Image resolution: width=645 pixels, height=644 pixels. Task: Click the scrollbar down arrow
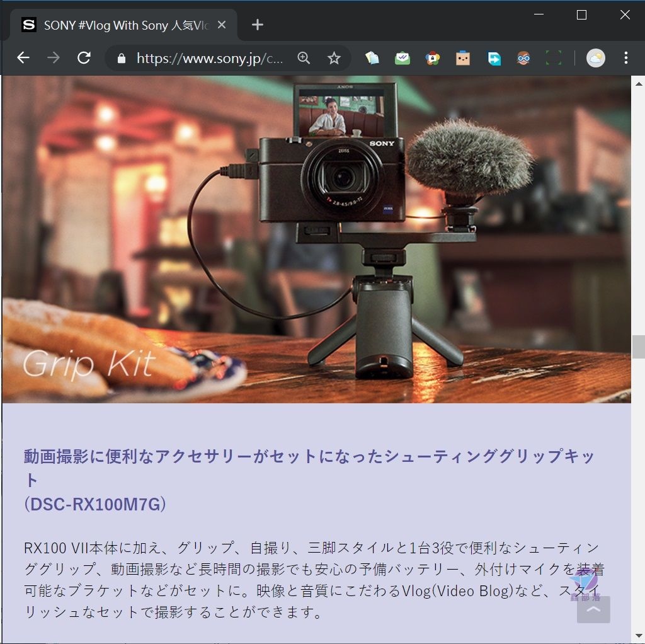639,636
